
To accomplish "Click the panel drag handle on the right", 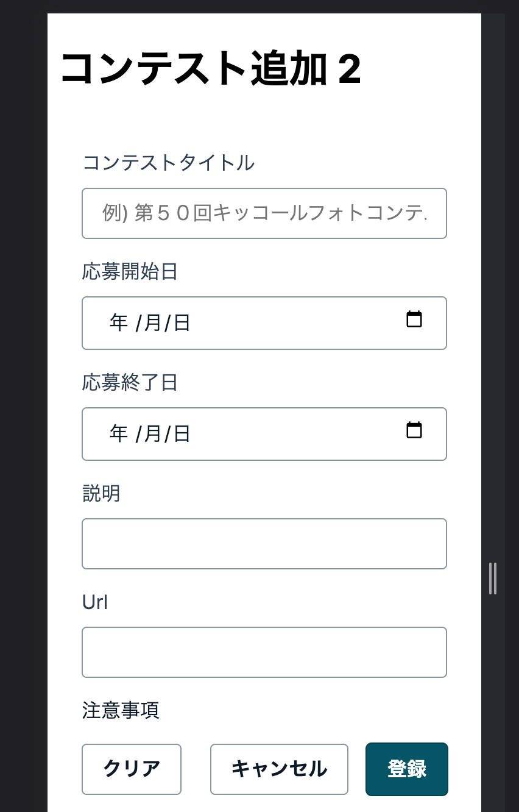I will 493,579.
